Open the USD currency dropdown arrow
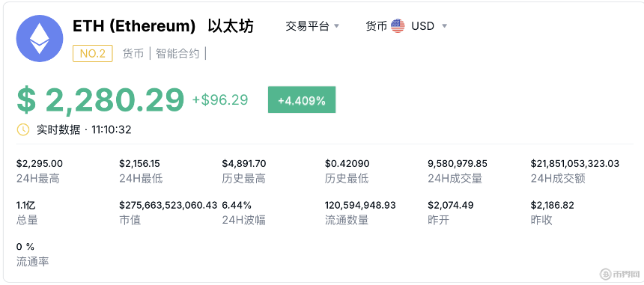The image size is (644, 285). (444, 26)
